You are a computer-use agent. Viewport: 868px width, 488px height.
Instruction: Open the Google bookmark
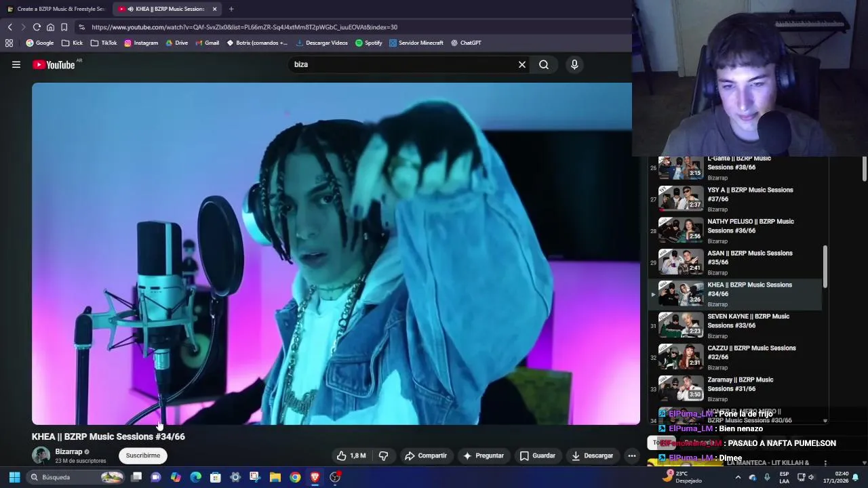39,43
